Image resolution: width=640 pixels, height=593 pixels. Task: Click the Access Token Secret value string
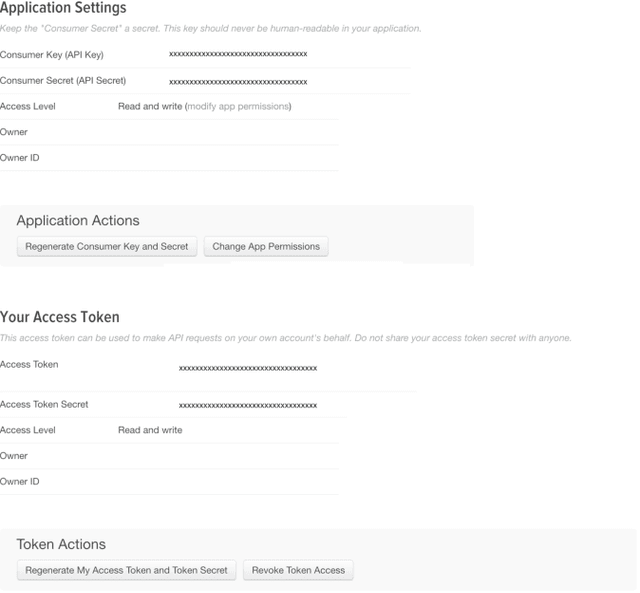[x=248, y=405]
